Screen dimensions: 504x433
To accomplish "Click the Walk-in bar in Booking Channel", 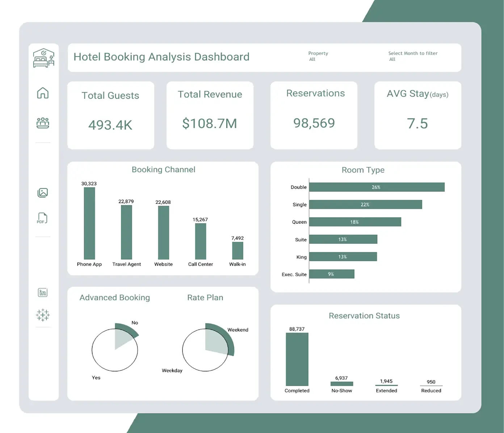I will (x=238, y=251).
